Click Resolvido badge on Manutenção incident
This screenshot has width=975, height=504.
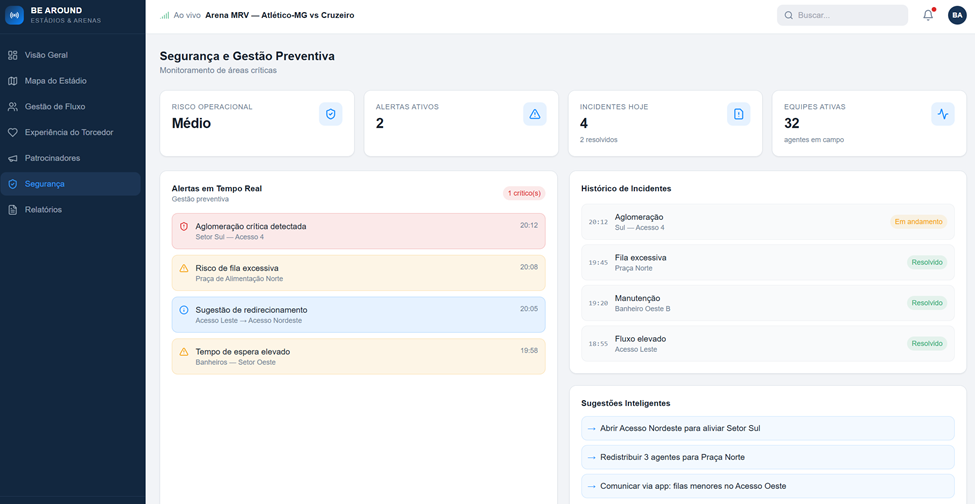click(927, 303)
